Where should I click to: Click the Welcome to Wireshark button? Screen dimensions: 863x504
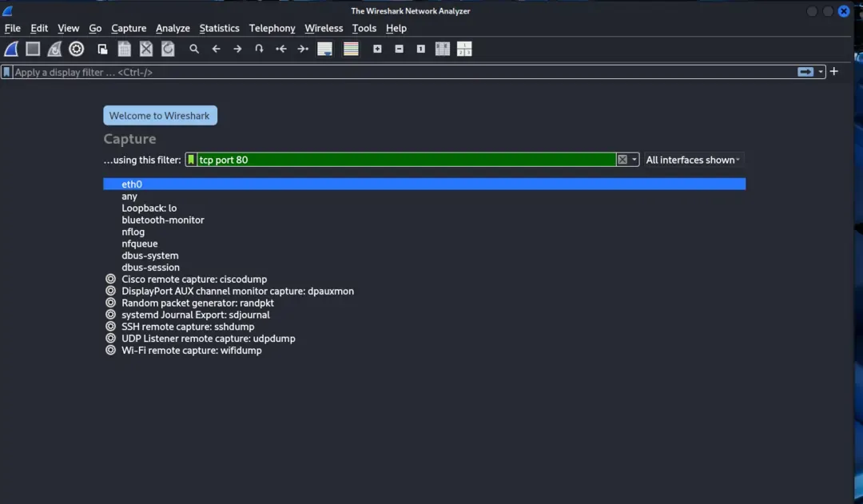[x=160, y=115]
